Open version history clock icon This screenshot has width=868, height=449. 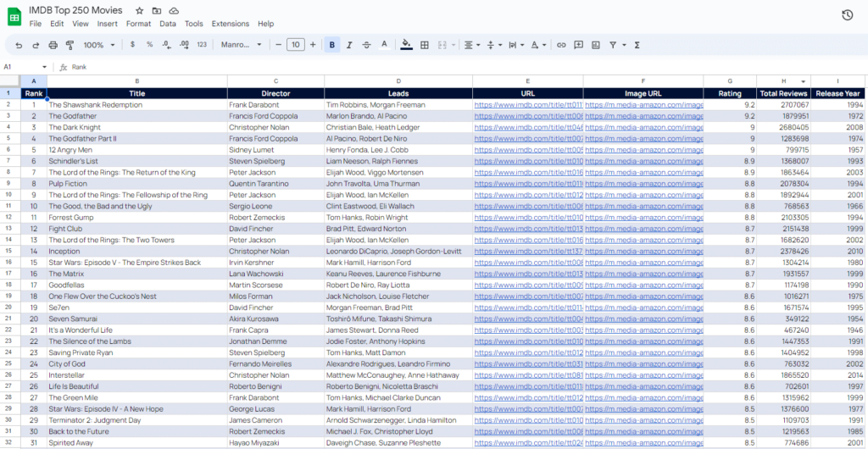point(847,15)
